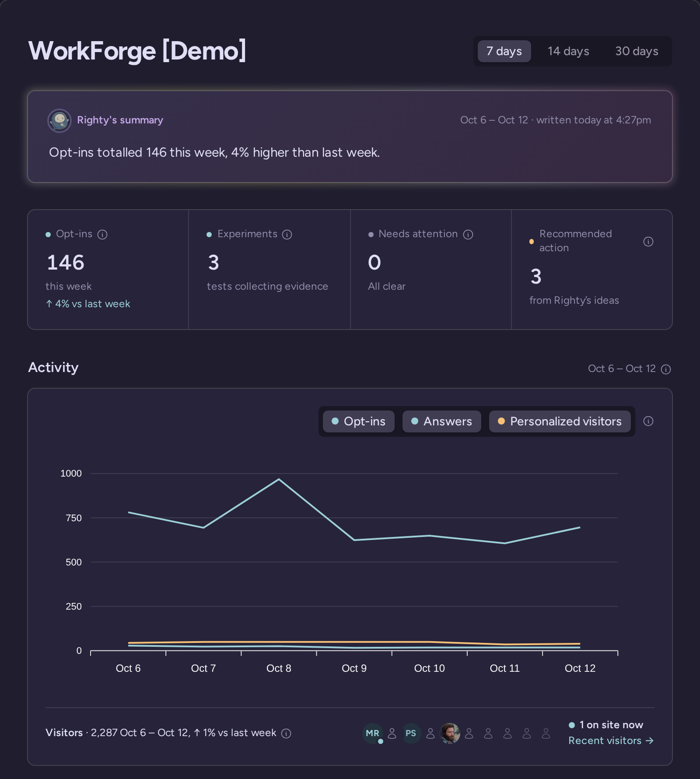Click the '146' opt-ins count
Image resolution: width=700 pixels, height=779 pixels.
coord(66,263)
